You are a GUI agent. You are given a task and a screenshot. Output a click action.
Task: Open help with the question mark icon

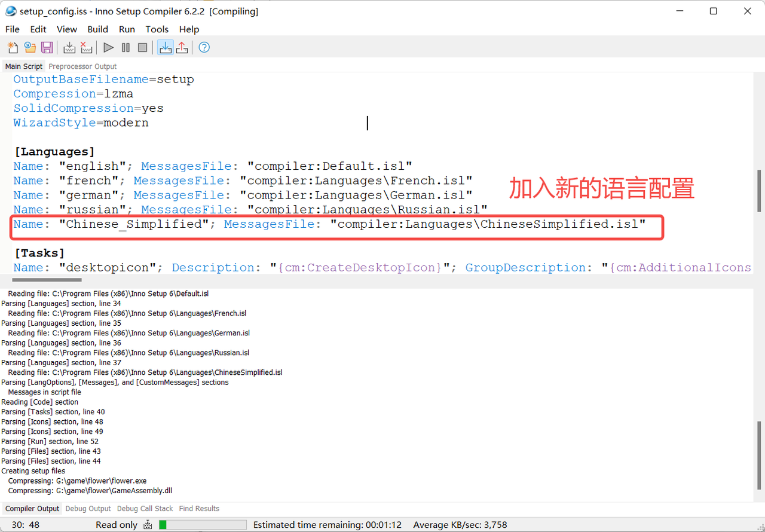click(204, 47)
